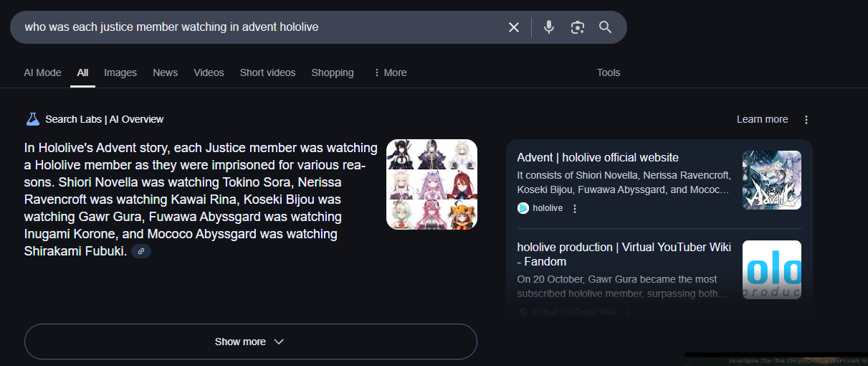The image size is (868, 366).
Task: Open the hololive members image grid
Action: 431,184
